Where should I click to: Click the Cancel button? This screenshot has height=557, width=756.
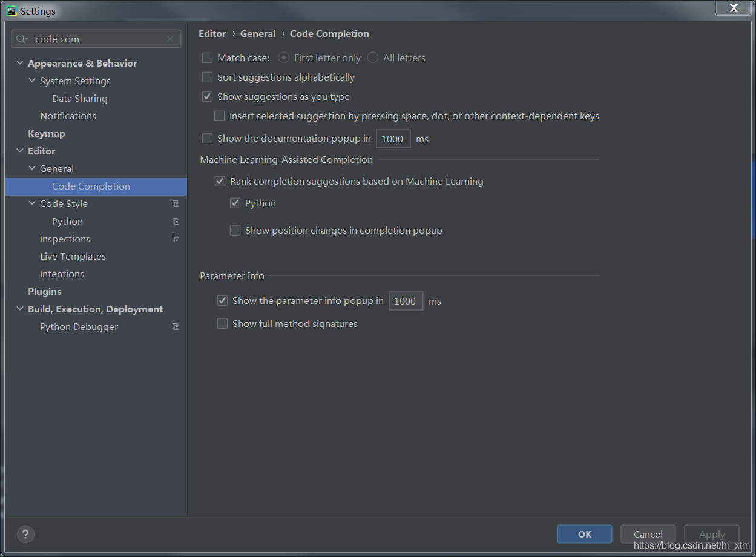pos(648,534)
